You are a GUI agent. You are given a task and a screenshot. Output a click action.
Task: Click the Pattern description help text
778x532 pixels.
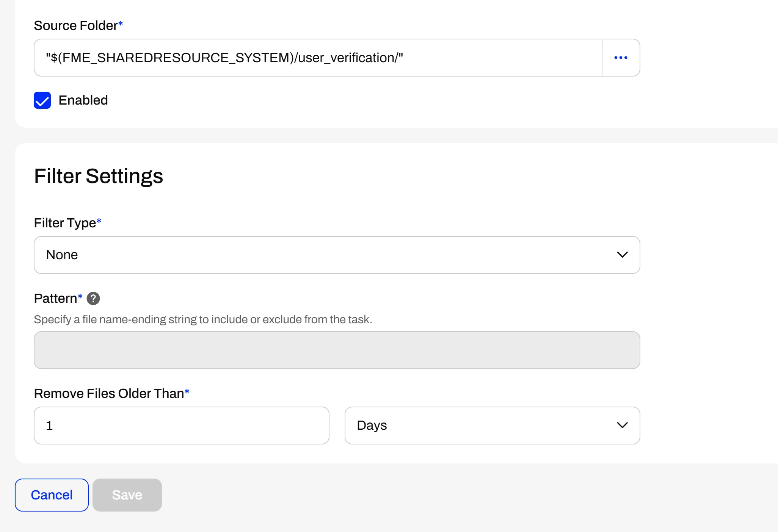click(203, 319)
